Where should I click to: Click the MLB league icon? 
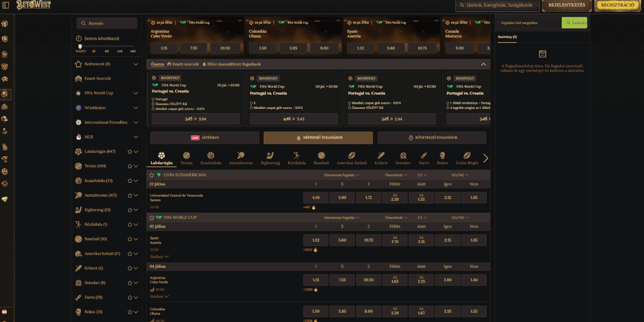(x=79, y=137)
